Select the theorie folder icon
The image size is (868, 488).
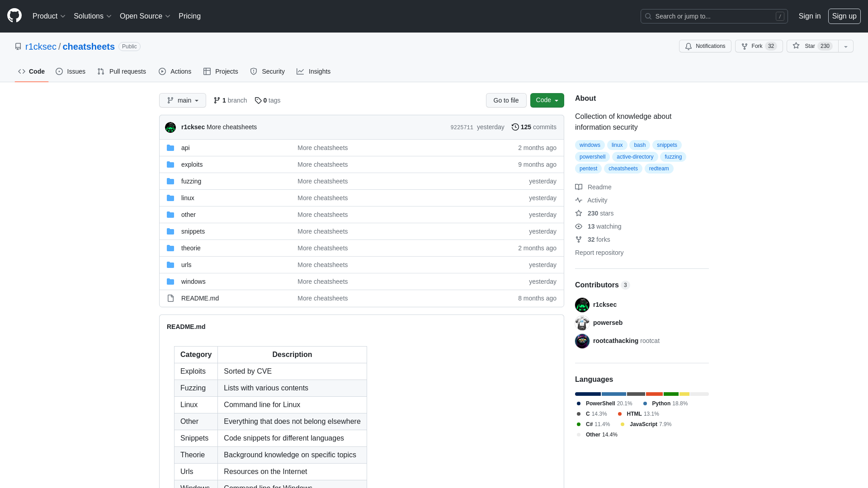coord(170,248)
